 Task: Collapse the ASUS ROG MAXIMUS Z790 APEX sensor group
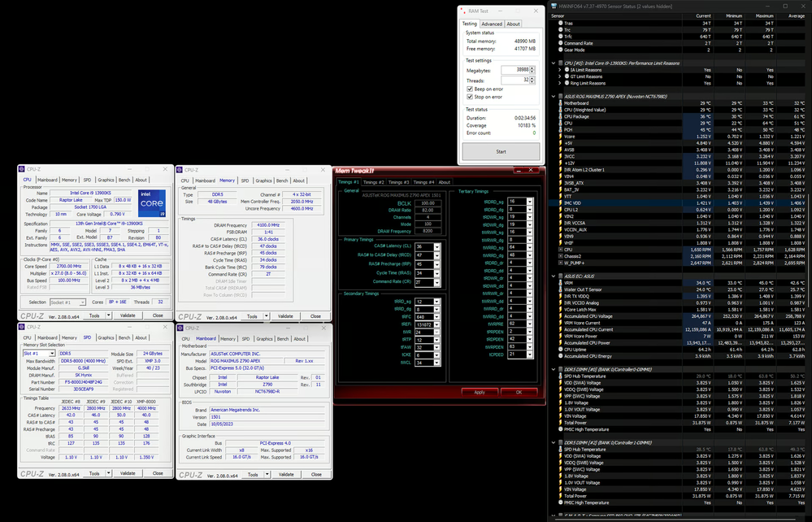tap(554, 96)
